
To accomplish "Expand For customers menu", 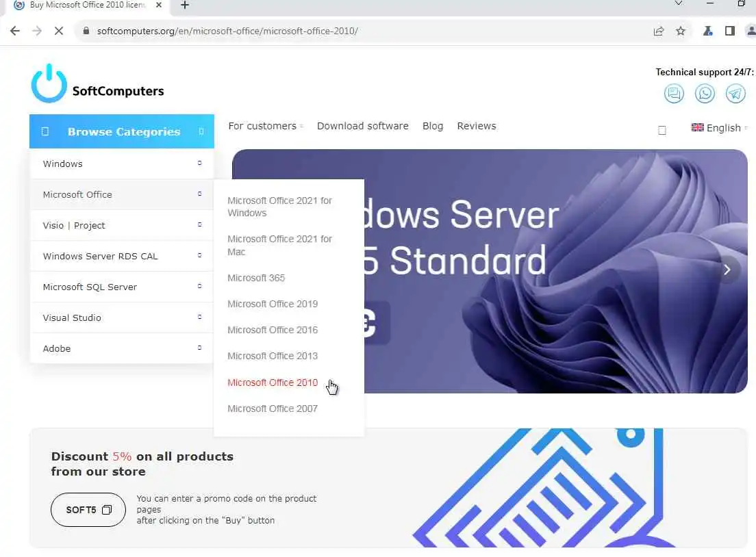I will click(266, 126).
